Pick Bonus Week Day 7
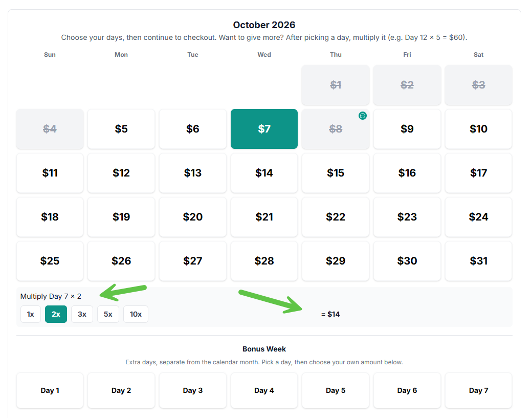532x418 pixels. pyautogui.click(x=478, y=390)
